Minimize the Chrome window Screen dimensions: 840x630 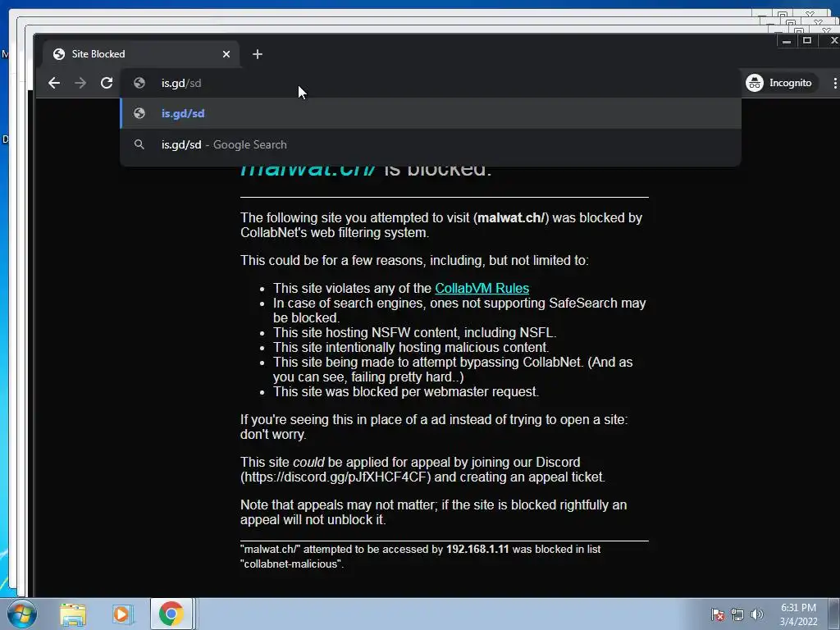point(787,41)
